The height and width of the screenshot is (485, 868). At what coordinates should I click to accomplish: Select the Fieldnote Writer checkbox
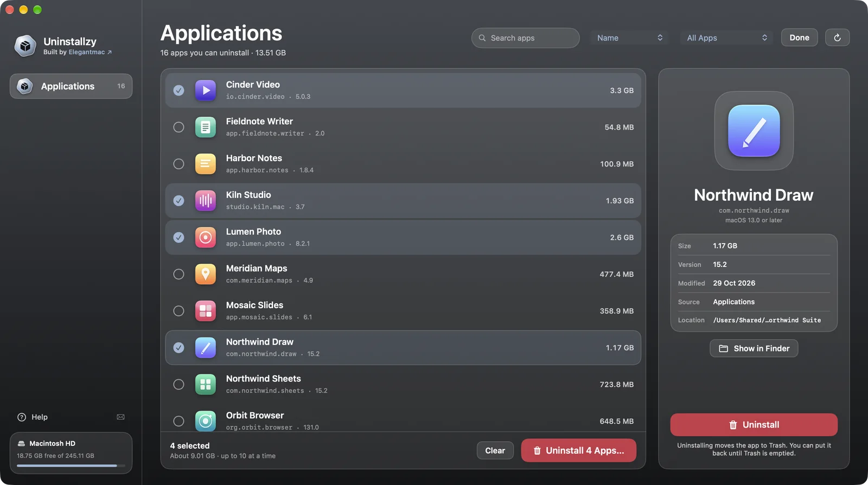tap(178, 127)
